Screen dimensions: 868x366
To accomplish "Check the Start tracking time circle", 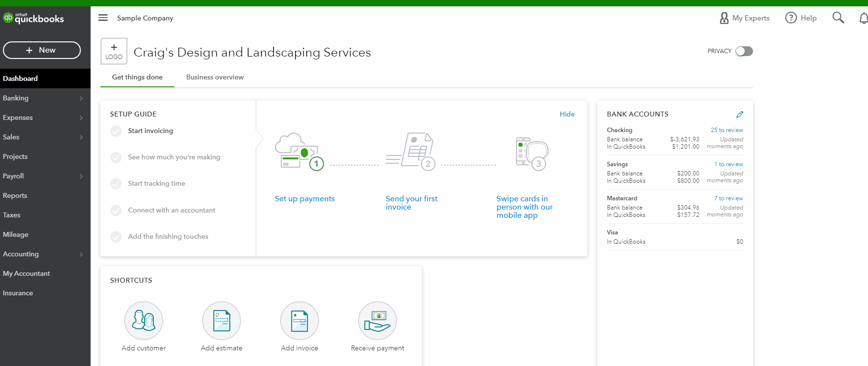I will [x=116, y=184].
